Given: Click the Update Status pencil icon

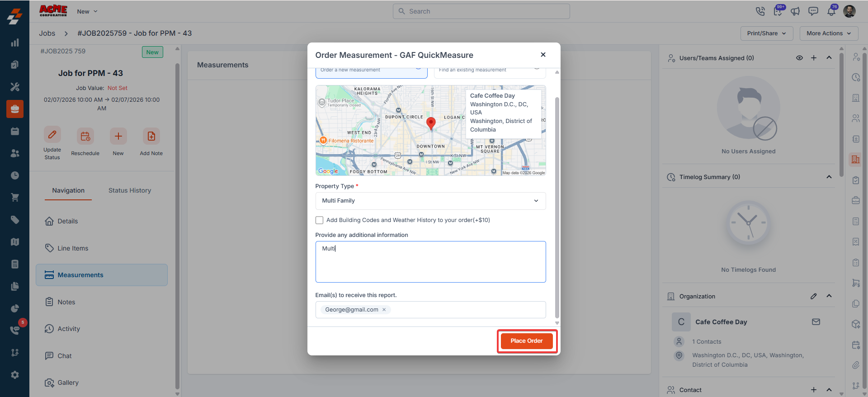Looking at the screenshot, I should pyautogui.click(x=52, y=134).
